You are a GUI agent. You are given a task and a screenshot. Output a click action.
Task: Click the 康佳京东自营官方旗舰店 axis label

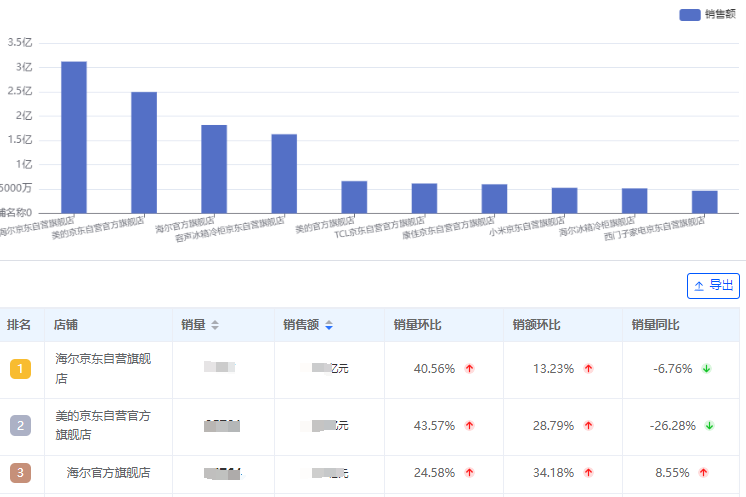coord(448,228)
